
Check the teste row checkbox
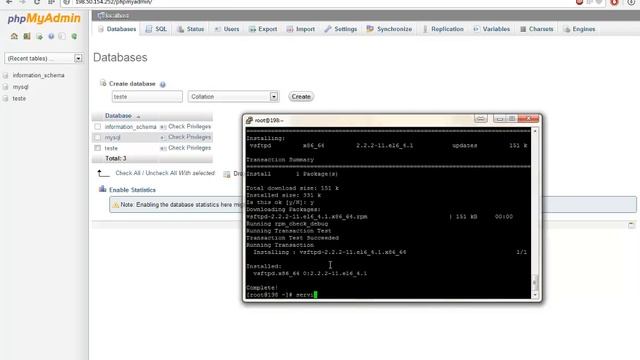click(x=98, y=148)
